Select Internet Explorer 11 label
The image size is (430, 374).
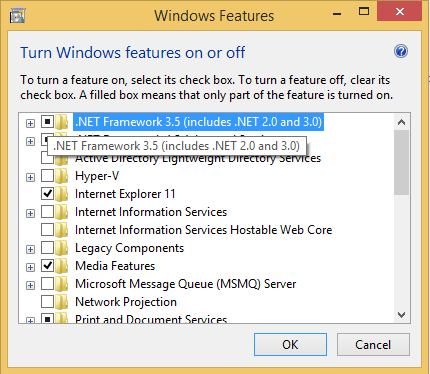tap(125, 194)
